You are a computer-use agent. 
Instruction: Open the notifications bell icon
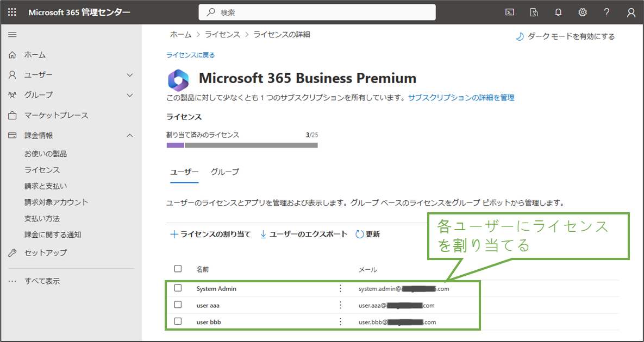point(558,12)
